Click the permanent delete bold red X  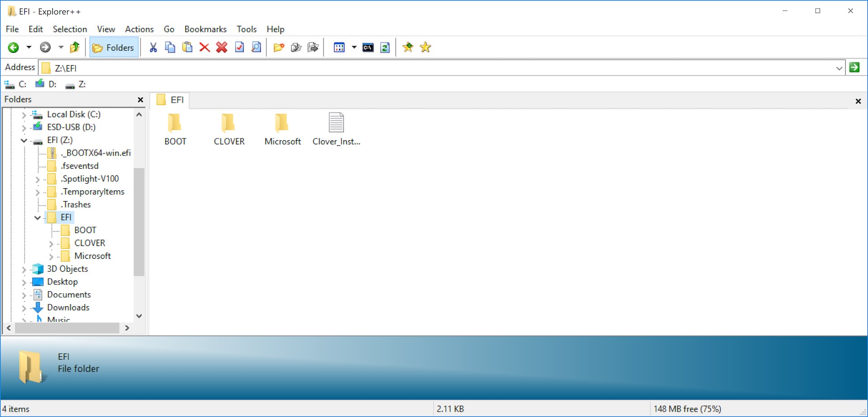pos(222,47)
